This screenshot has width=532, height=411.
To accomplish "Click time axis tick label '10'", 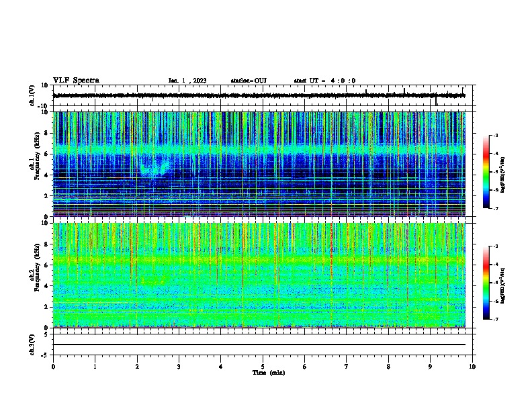I will pyautogui.click(x=472, y=367).
